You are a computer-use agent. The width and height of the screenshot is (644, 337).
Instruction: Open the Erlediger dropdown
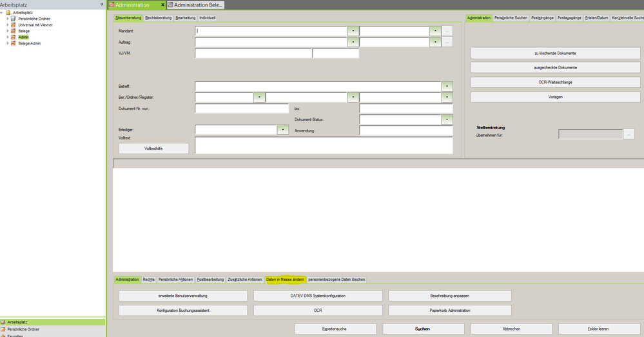(283, 130)
